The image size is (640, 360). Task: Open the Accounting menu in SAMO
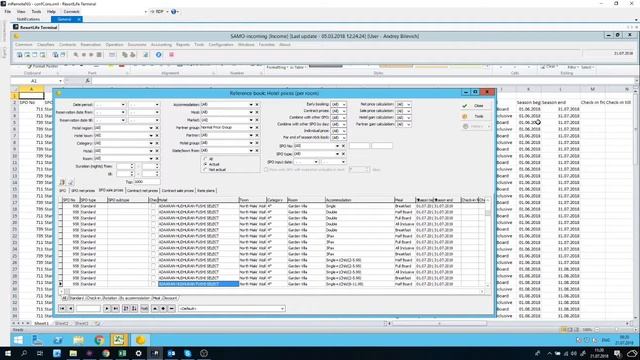161,44
